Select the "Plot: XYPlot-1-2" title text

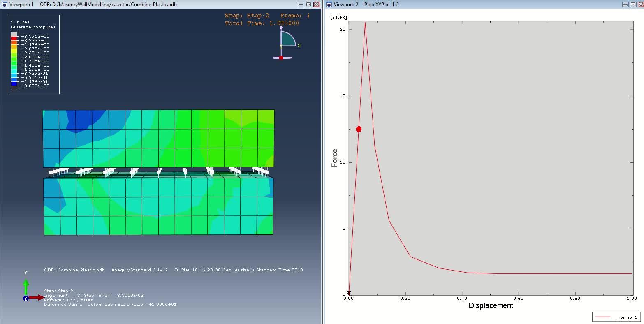(382, 5)
